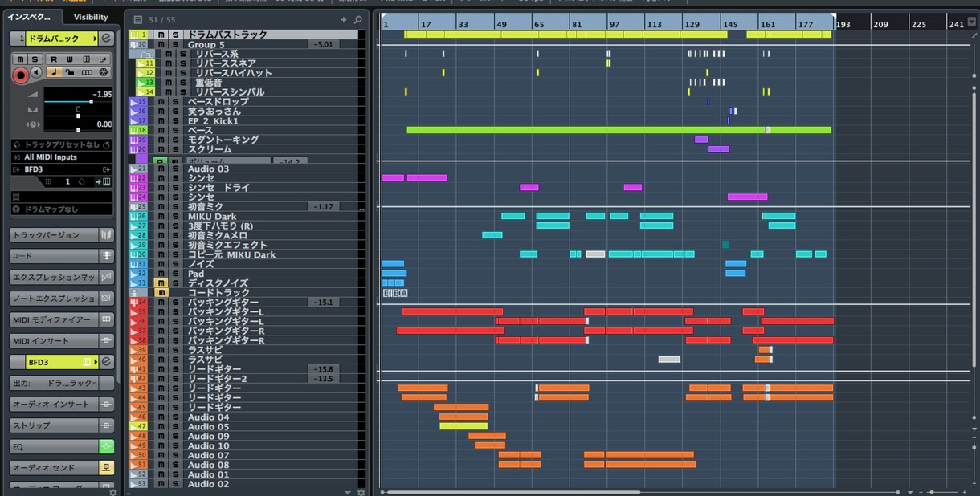Click the Write automation W button in Inspector
The width and height of the screenshot is (980, 496).
[x=68, y=59]
